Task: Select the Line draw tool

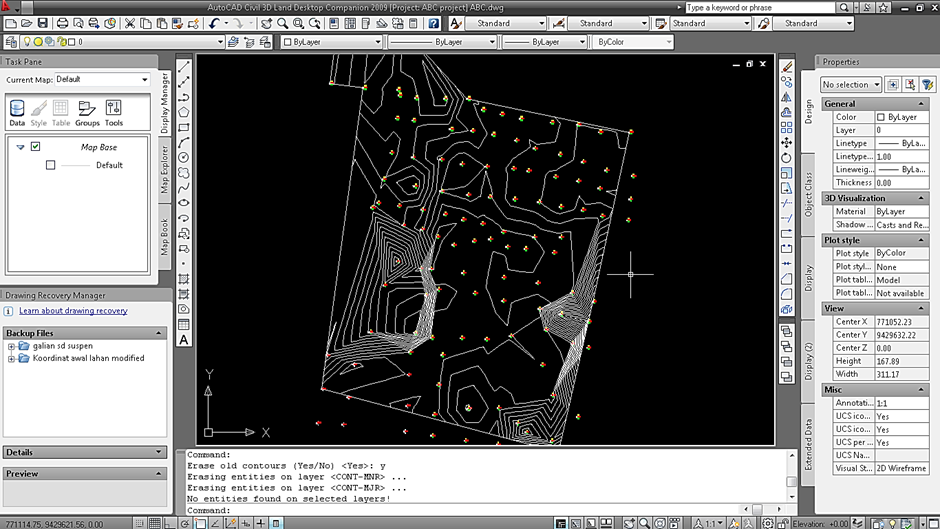Action: point(184,67)
